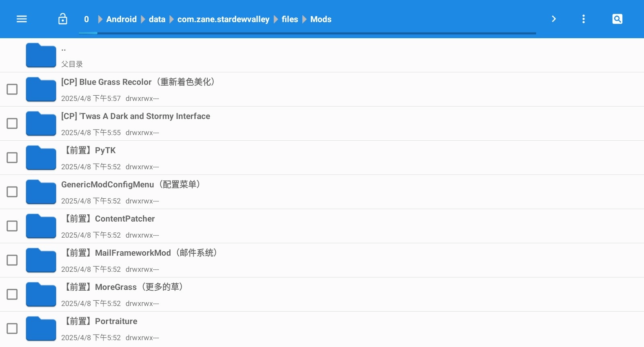
Task: Open the hamburger navigation menu
Action: [22, 19]
